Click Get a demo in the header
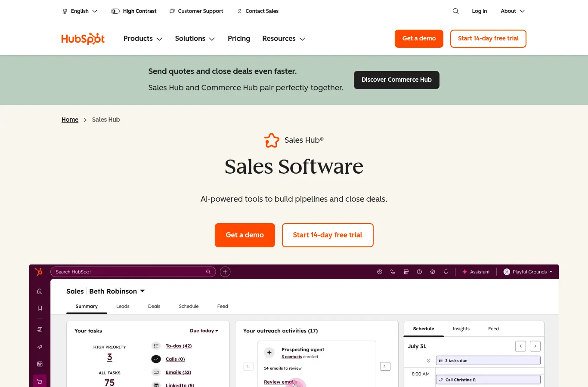 click(x=419, y=39)
